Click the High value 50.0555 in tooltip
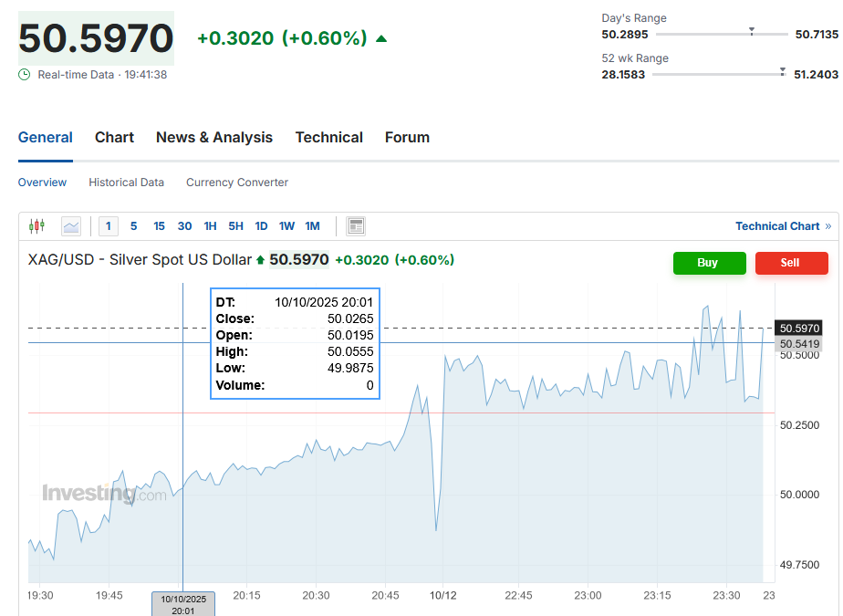The height and width of the screenshot is (616, 843). (350, 352)
